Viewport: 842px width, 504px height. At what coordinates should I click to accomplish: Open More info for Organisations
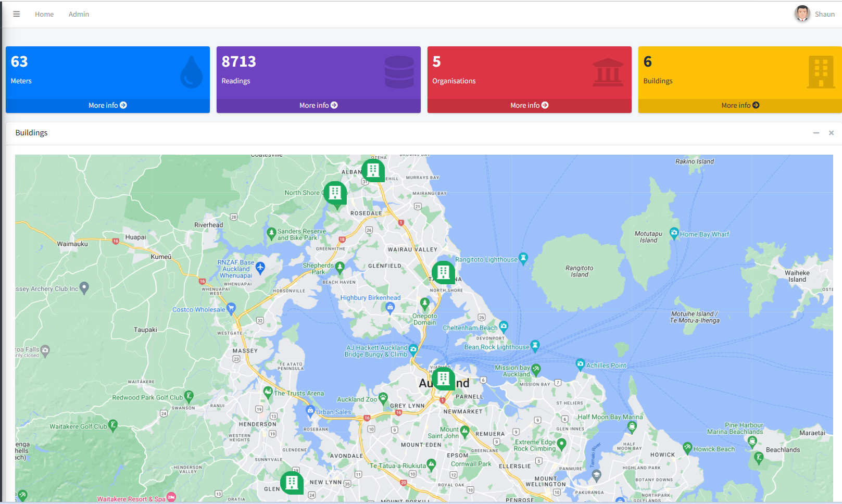pyautogui.click(x=529, y=105)
